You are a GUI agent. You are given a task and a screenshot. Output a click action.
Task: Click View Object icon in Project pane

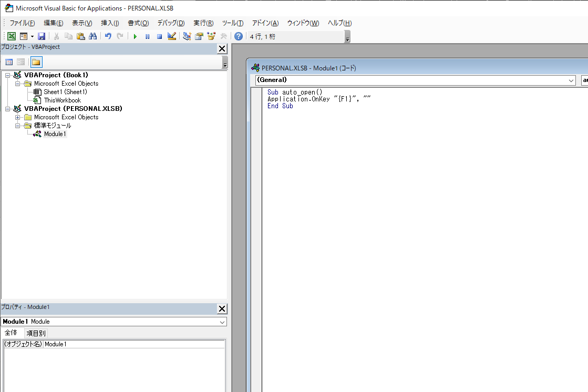(x=20, y=62)
